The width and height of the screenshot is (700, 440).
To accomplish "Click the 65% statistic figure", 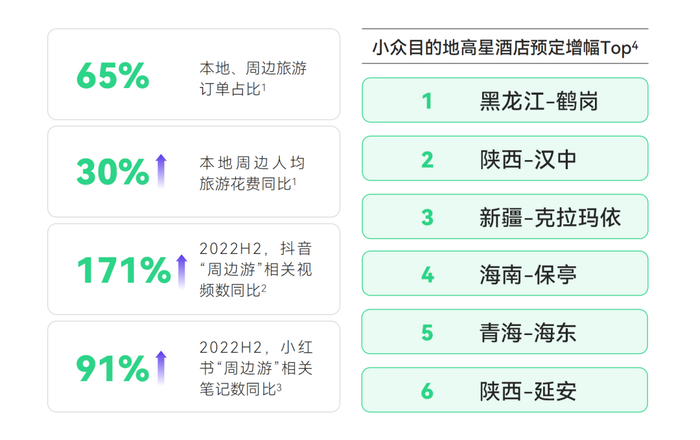I will tap(111, 76).
